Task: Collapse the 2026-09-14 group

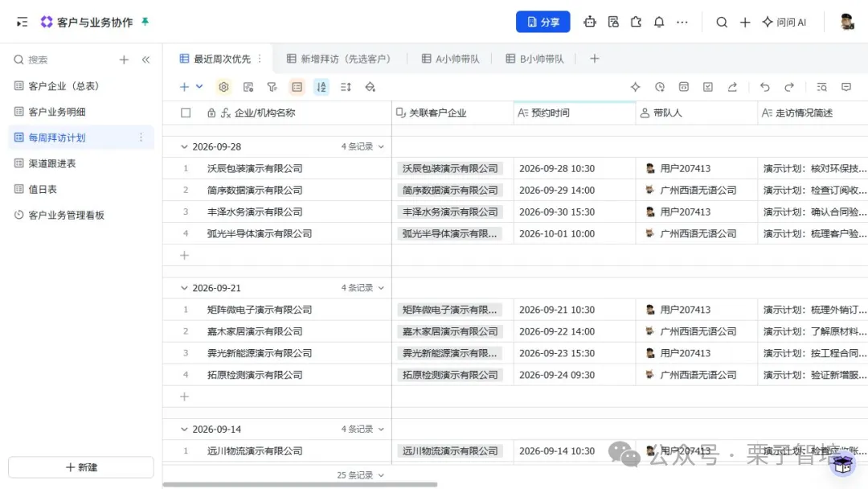Action: (184, 429)
